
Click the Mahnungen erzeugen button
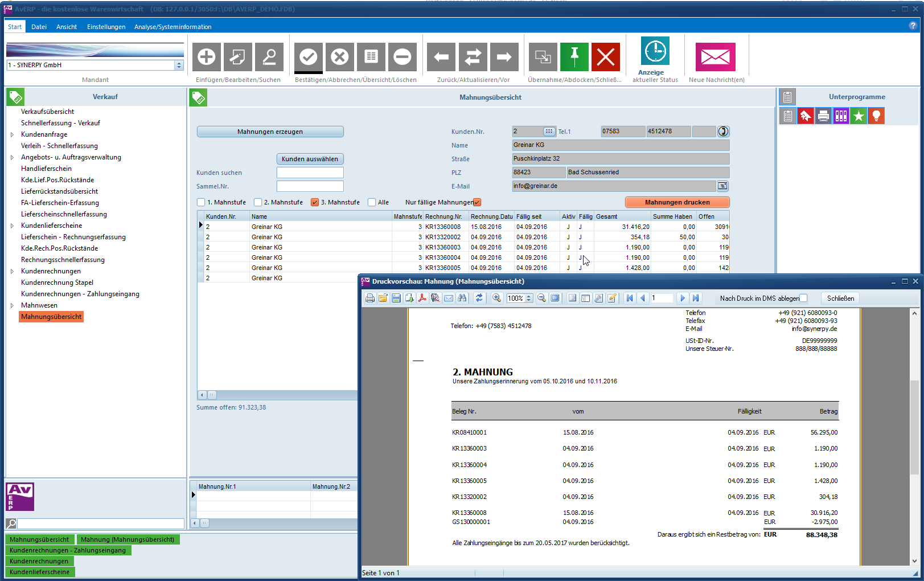pos(270,132)
